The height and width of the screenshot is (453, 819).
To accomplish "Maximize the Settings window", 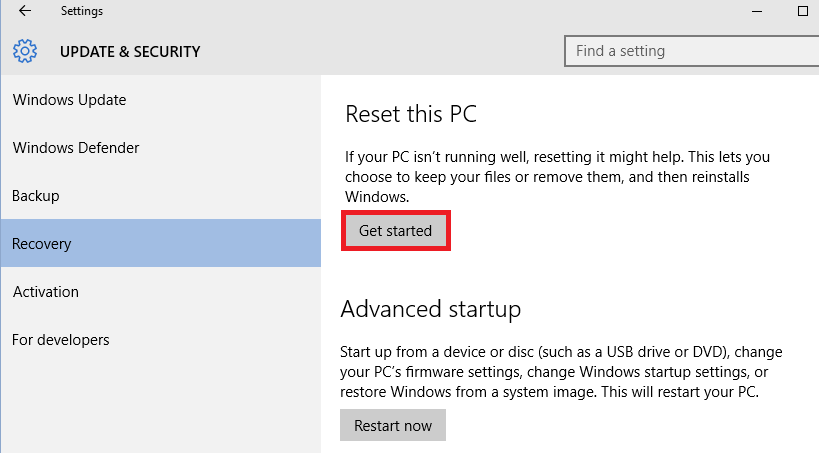I will point(802,11).
